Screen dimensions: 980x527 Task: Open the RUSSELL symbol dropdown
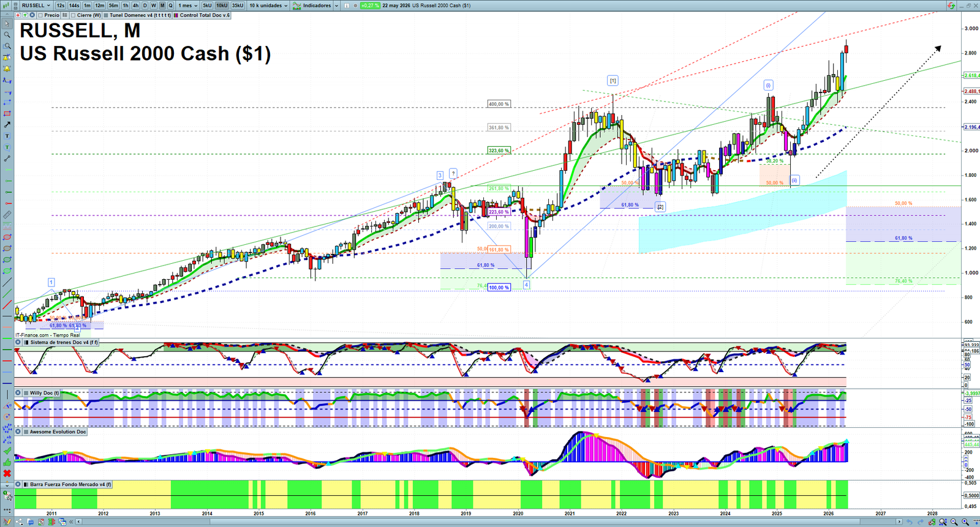[x=36, y=6]
